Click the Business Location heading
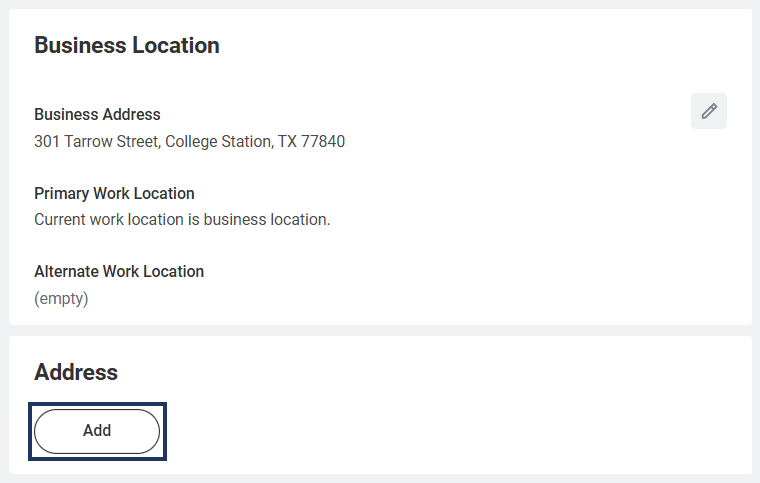The height and width of the screenshot is (483, 760). pyautogui.click(x=127, y=45)
